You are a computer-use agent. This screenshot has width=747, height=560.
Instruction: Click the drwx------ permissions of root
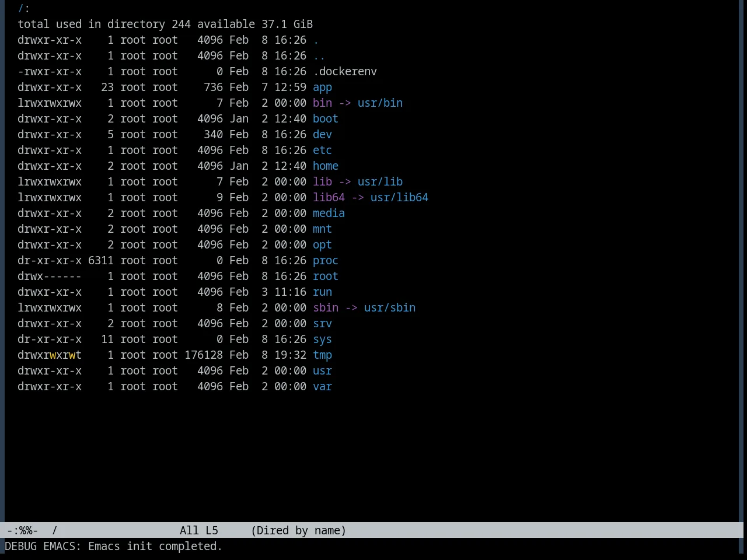click(50, 276)
